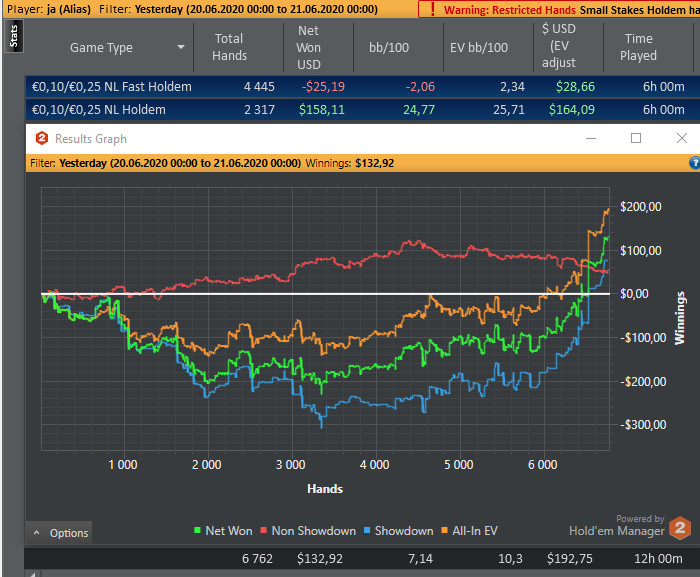Open the Game Type column dropdown arrow
Image resolution: width=700 pixels, height=577 pixels.
click(181, 47)
